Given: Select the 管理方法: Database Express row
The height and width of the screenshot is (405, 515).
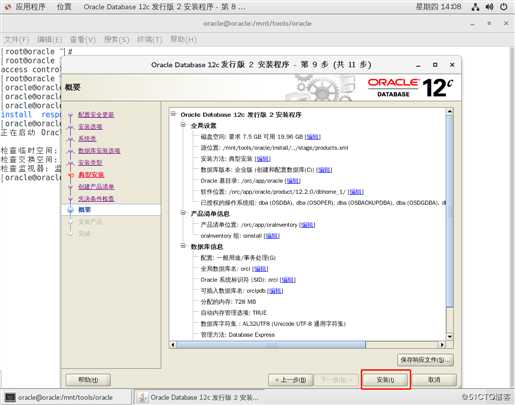Looking at the screenshot, I should tap(238, 335).
